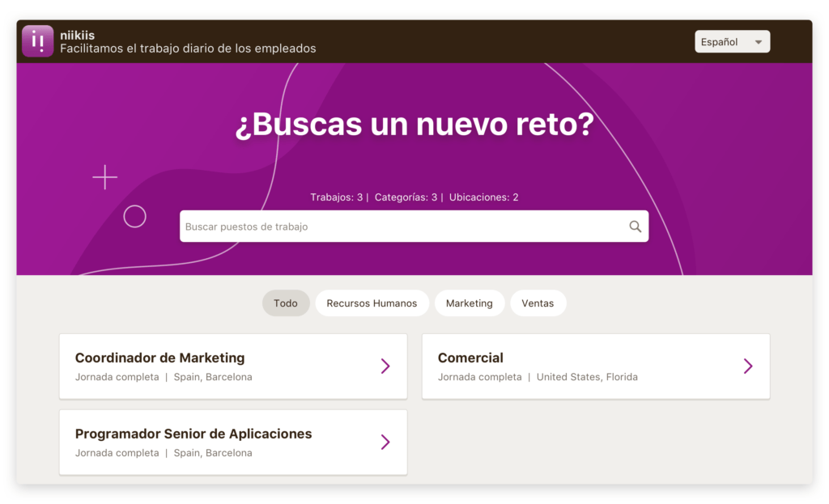Click the niikiis brand name text
829x504 pixels.
[x=77, y=35]
